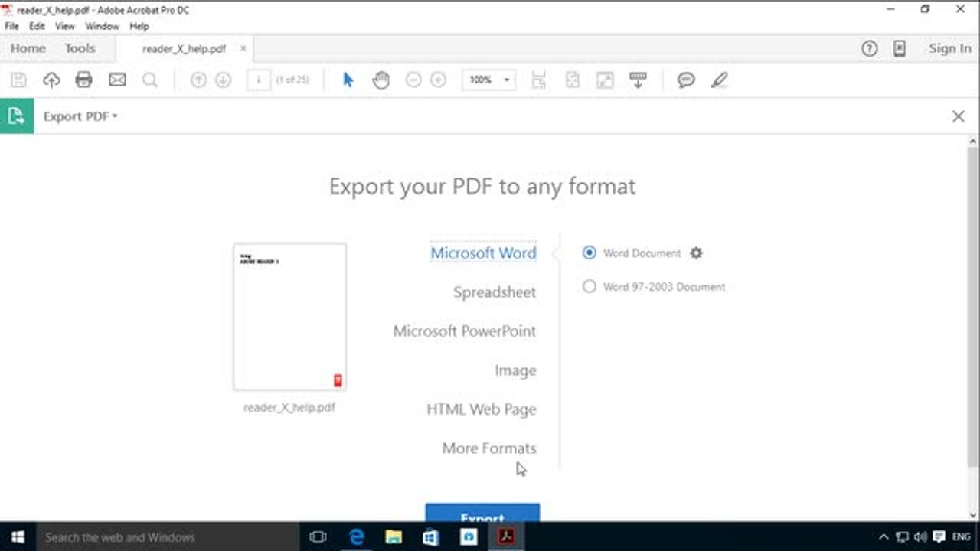Click the Sign In link

(x=949, y=48)
